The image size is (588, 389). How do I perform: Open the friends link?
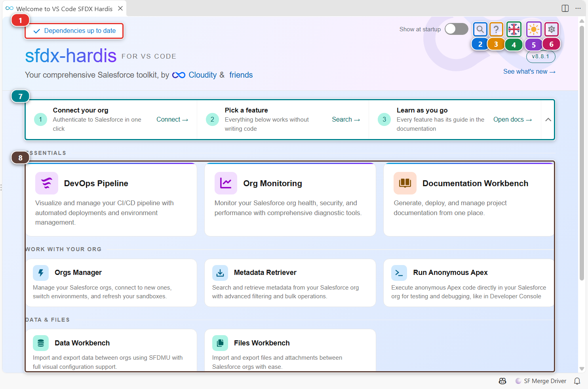(x=241, y=75)
